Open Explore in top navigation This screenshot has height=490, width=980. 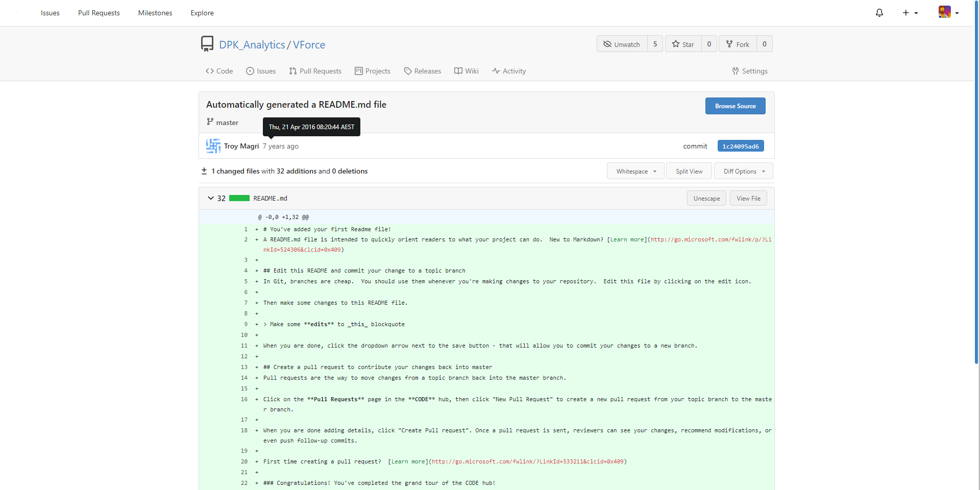coord(202,13)
